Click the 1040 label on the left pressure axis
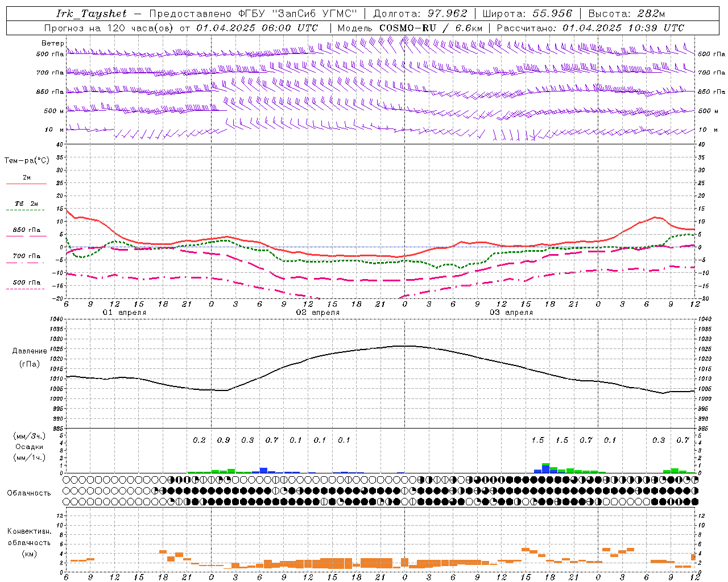728x582 pixels. (x=55, y=319)
